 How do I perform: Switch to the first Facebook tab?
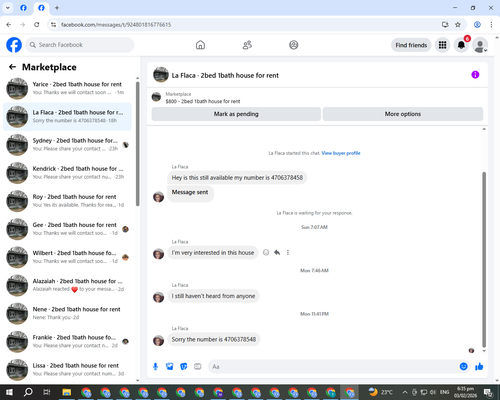coord(23,8)
